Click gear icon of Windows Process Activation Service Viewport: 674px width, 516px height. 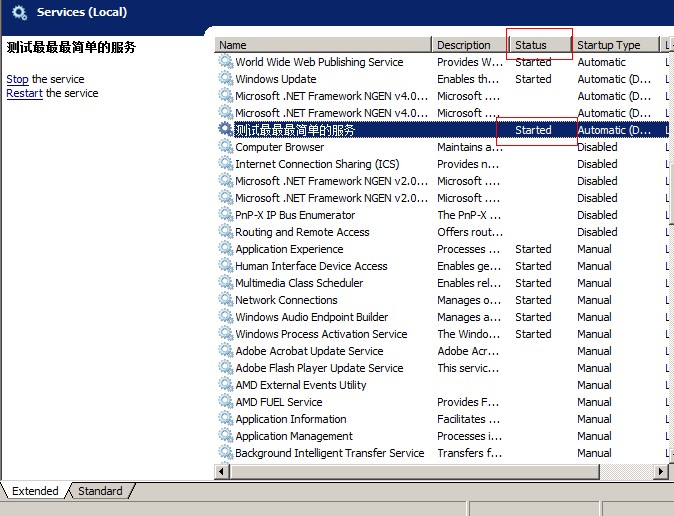[x=226, y=333]
